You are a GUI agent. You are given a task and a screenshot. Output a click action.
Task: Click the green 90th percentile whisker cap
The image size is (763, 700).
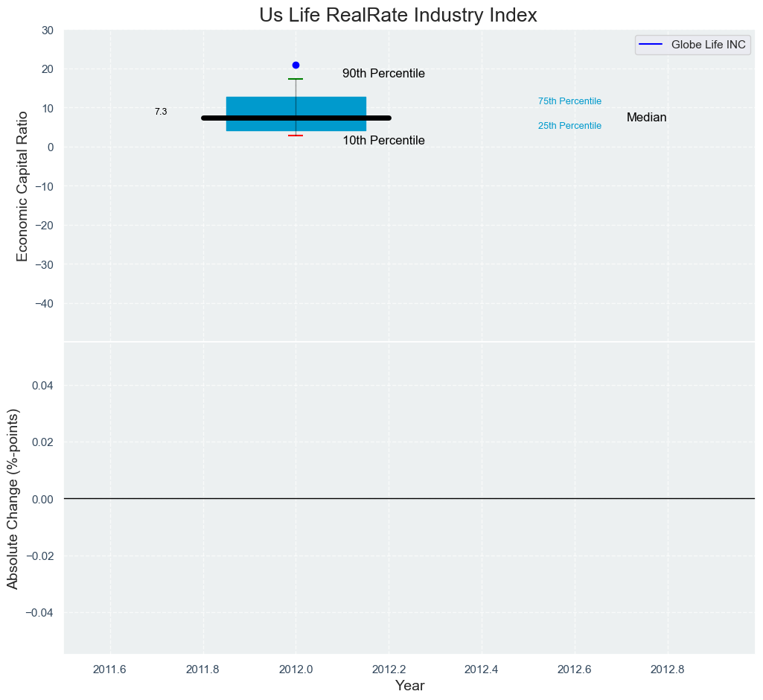[x=296, y=79]
